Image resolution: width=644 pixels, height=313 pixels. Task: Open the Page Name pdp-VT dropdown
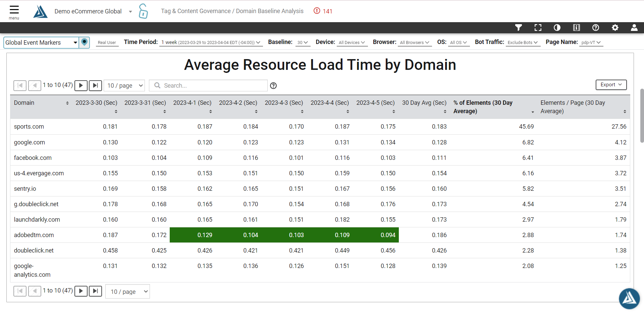click(591, 43)
